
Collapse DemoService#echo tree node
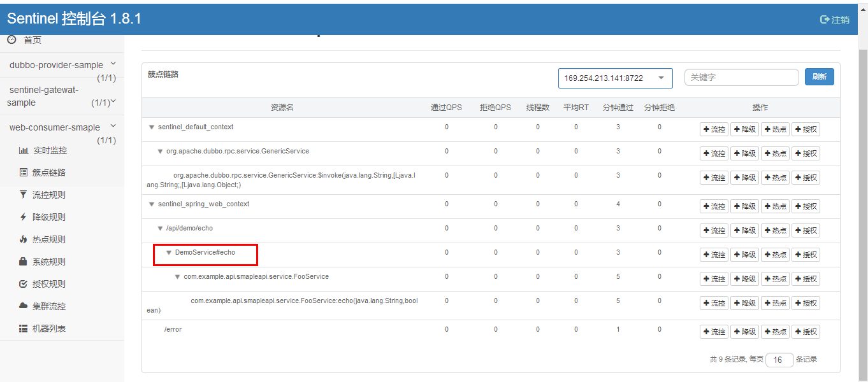[x=169, y=253]
